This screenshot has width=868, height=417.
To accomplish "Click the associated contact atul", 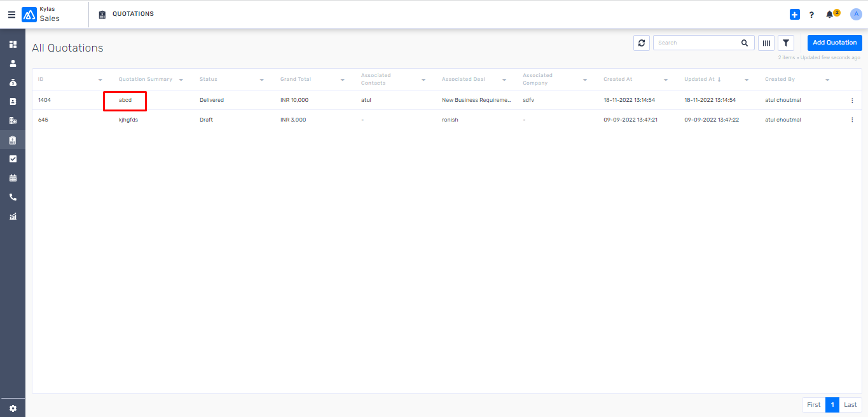I will pos(366,101).
